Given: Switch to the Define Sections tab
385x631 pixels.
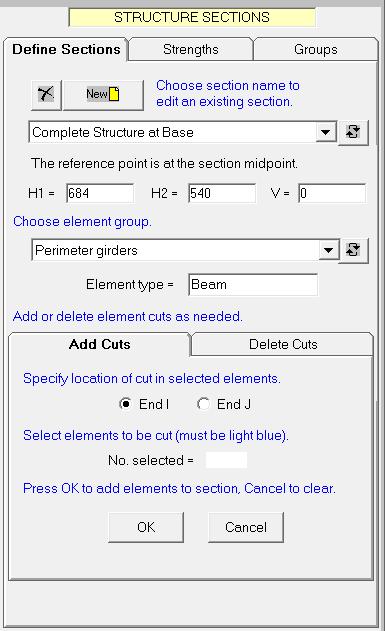Looking at the screenshot, I should pos(66,49).
